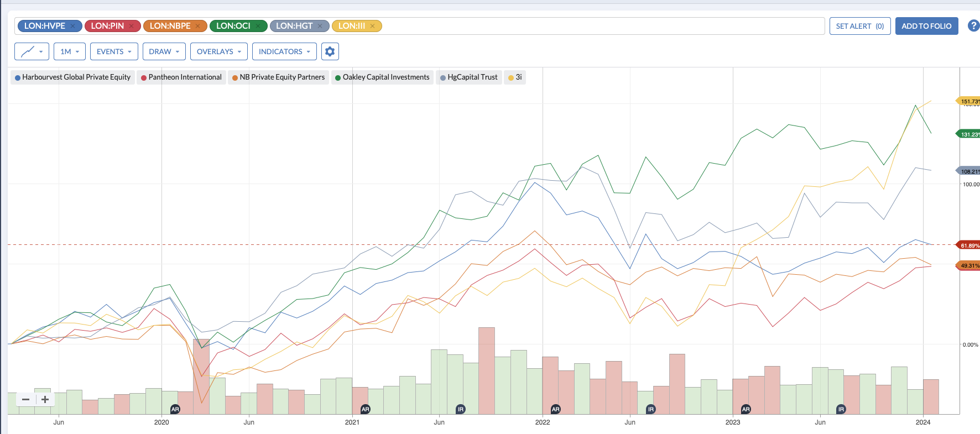980x434 pixels.
Task: Open chart type line dropdown
Action: (32, 51)
